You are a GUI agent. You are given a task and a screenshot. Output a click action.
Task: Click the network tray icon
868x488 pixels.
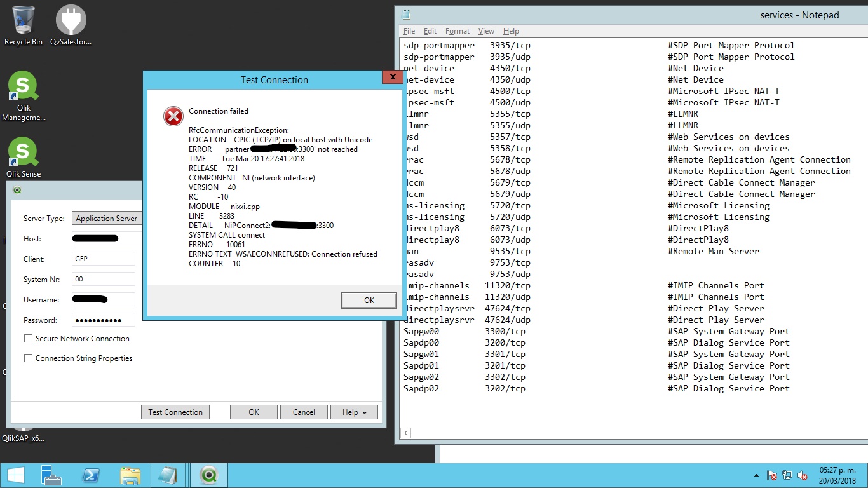[787, 475]
